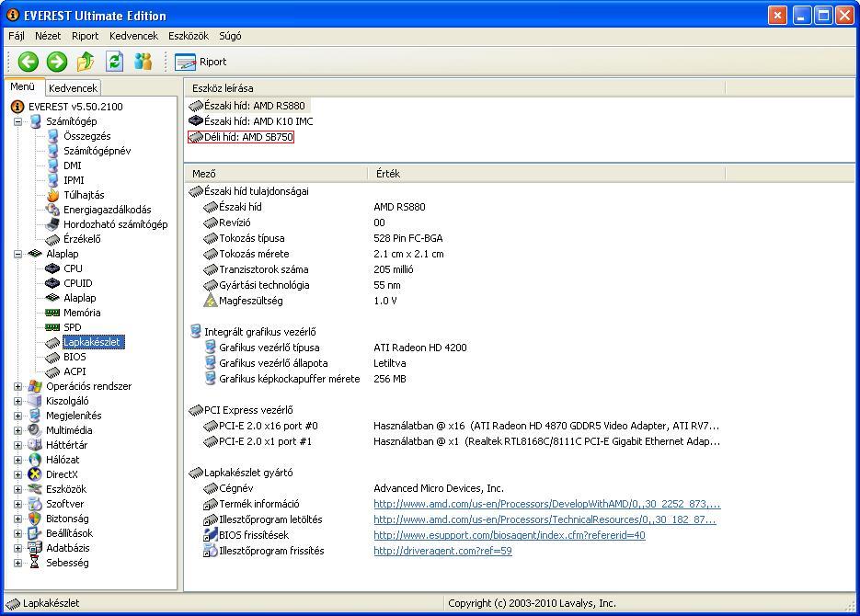Click the Eszköz leírása column header
The image size is (860, 616).
(x=455, y=88)
